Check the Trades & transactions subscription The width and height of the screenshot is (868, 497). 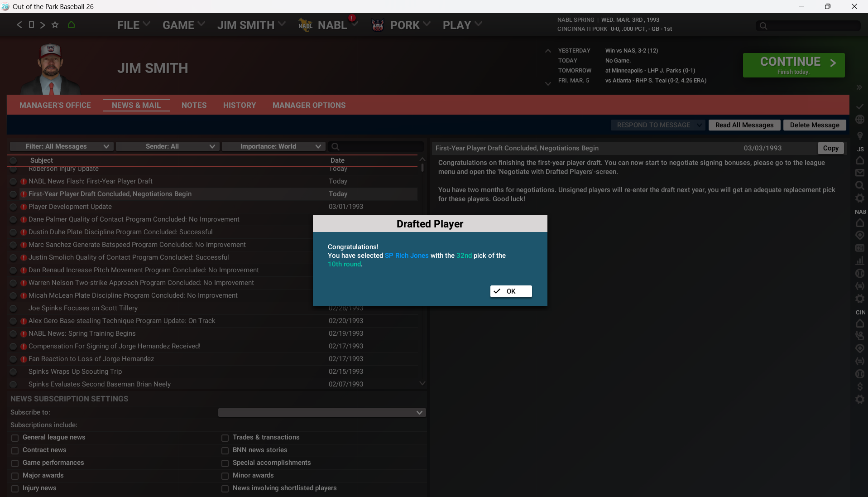[x=225, y=438]
